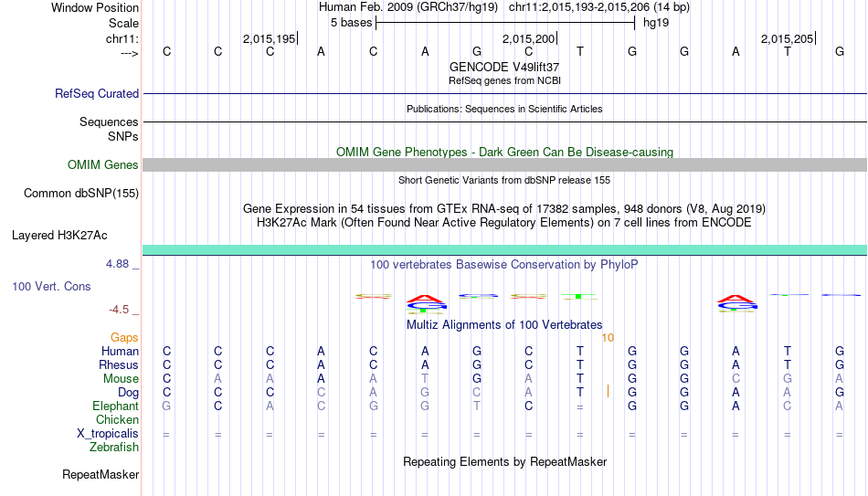The image size is (868, 496).
Task: Click the GTEx Gene Expression track title
Action: click(x=504, y=208)
